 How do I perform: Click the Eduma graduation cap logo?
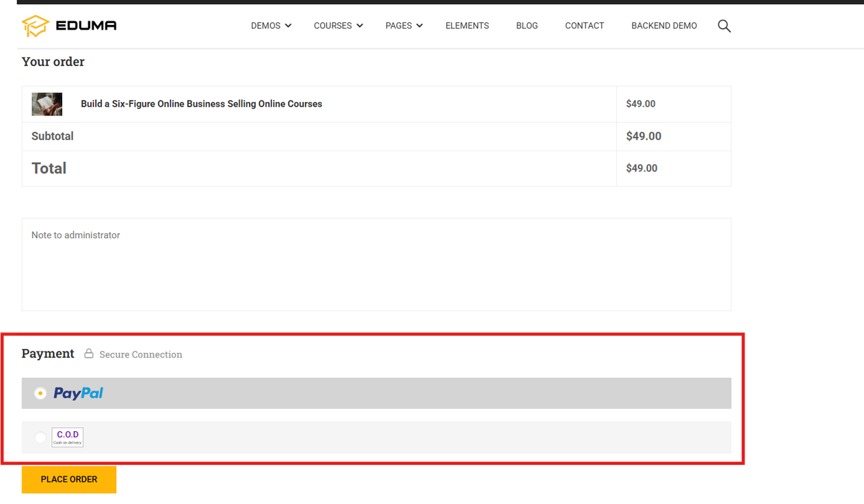pyautogui.click(x=35, y=26)
